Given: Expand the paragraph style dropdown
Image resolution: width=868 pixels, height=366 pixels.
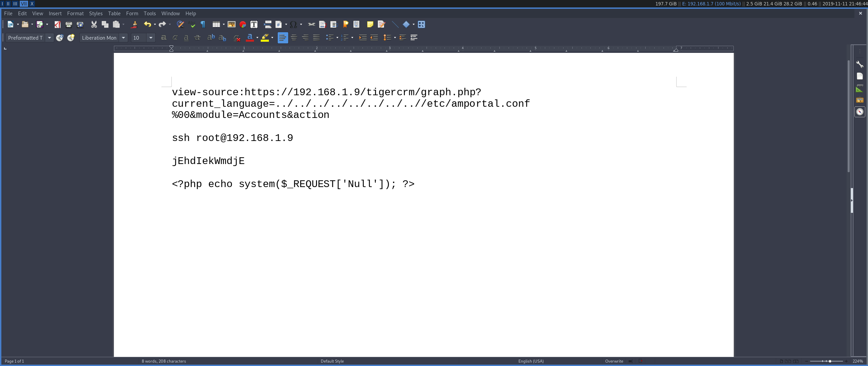Looking at the screenshot, I should (50, 38).
